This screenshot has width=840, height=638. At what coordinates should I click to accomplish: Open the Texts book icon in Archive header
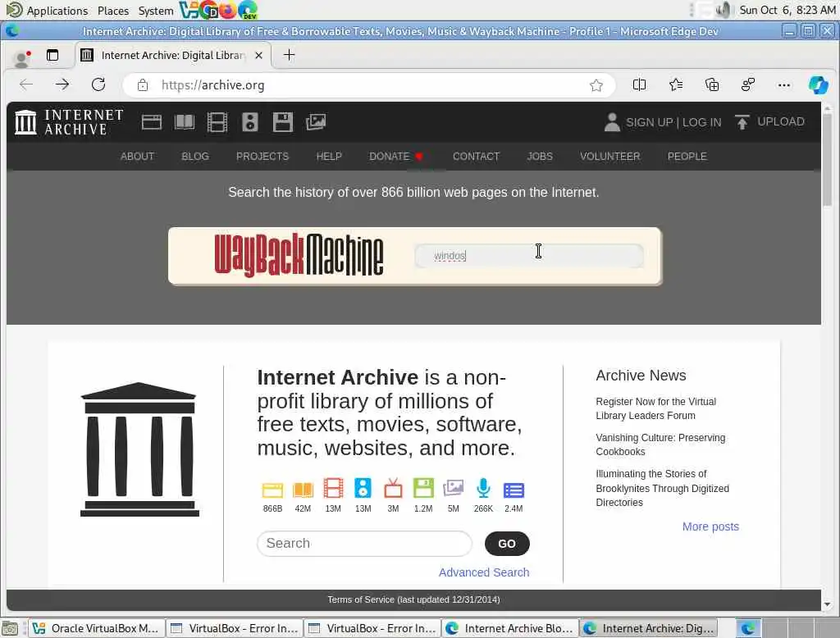coord(185,122)
